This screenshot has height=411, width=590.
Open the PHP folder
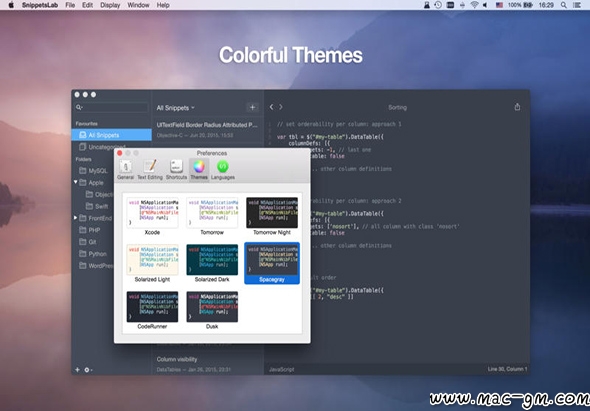pyautogui.click(x=90, y=230)
